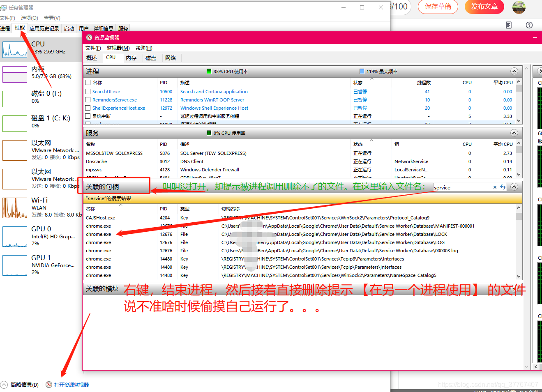Select chrome.exe row with 000003.log handle
This screenshot has width=542, height=392.
pyautogui.click(x=300, y=251)
